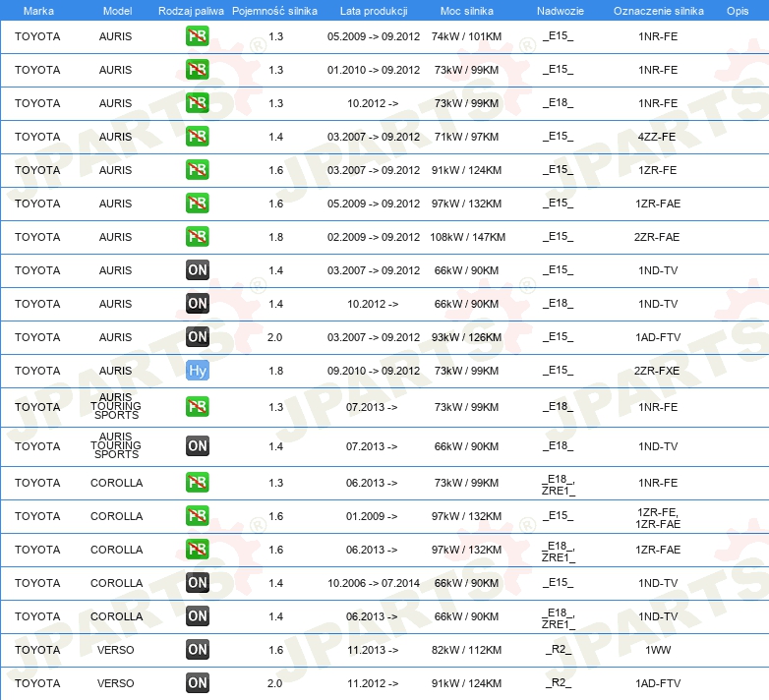
Task: Click the 09.2010 -> 09.2012 production dates
Action: (x=374, y=371)
